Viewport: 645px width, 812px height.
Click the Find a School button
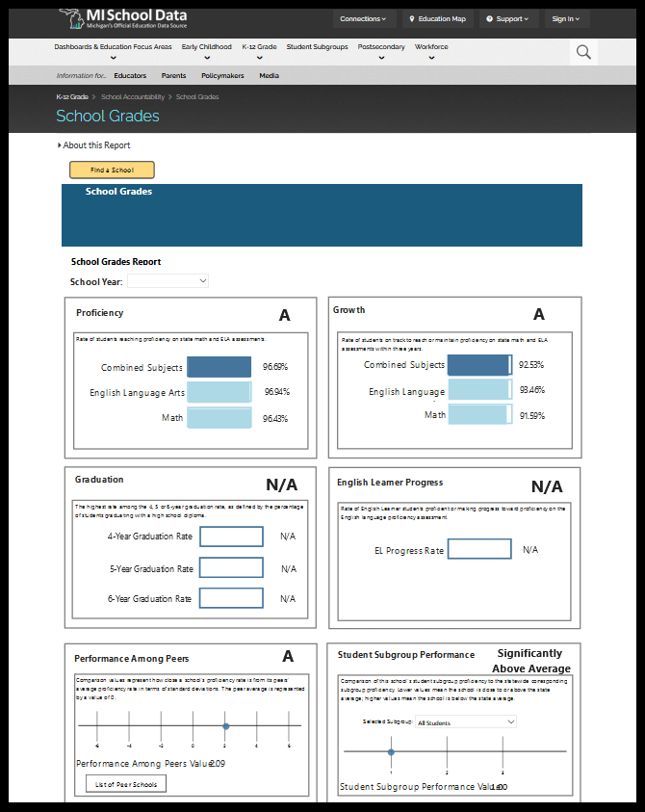tap(112, 170)
